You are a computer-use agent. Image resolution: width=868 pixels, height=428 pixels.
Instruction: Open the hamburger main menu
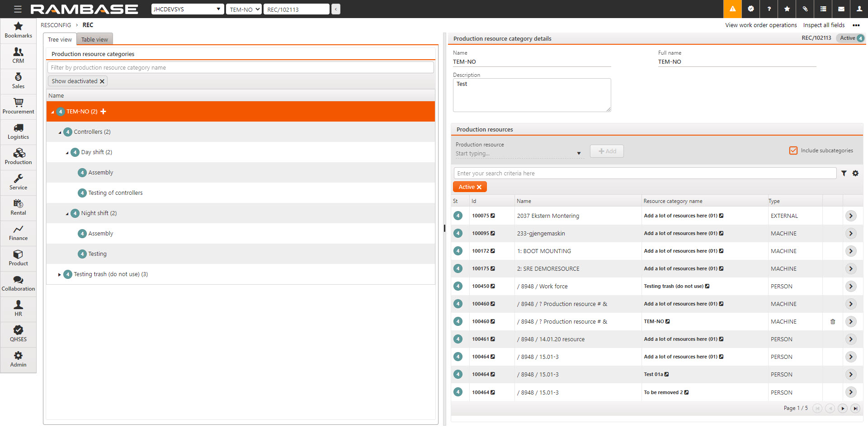[x=18, y=9]
